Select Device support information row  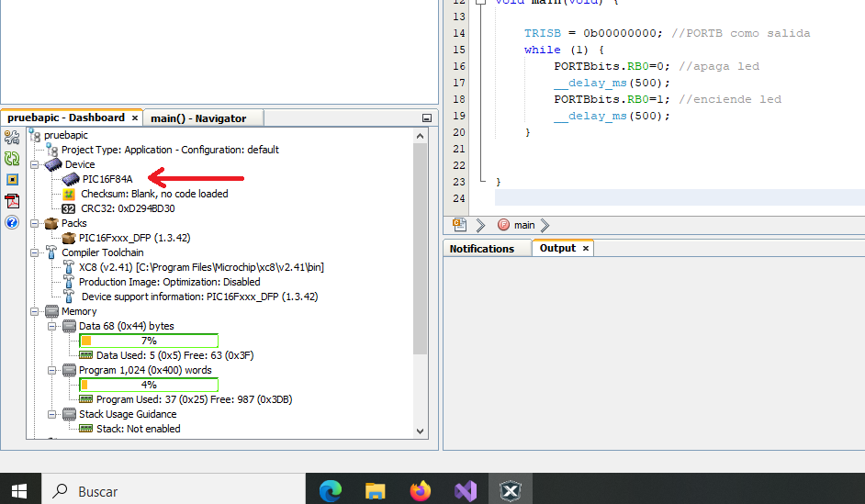coord(199,297)
